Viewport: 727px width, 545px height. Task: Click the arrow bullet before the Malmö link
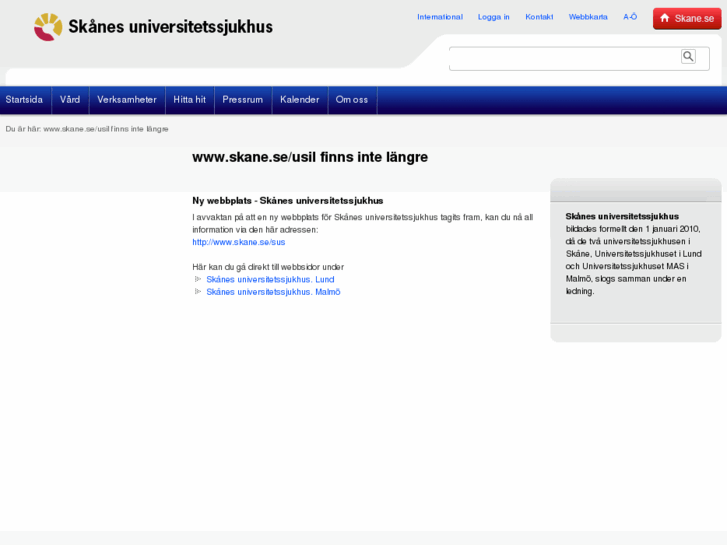pos(198,292)
